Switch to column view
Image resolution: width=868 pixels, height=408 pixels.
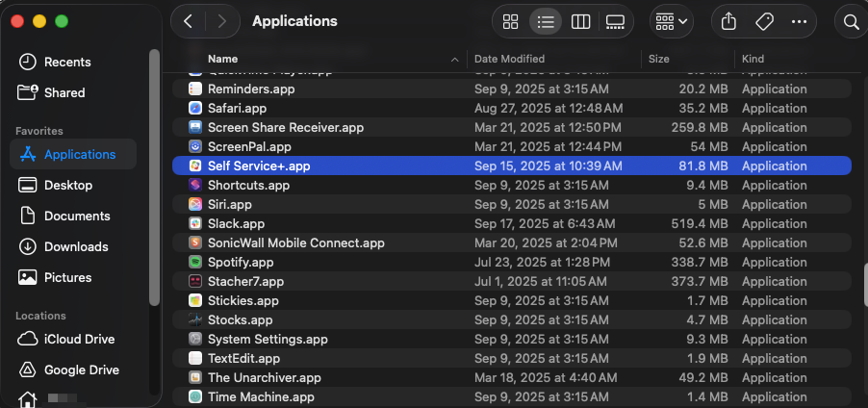pos(580,21)
